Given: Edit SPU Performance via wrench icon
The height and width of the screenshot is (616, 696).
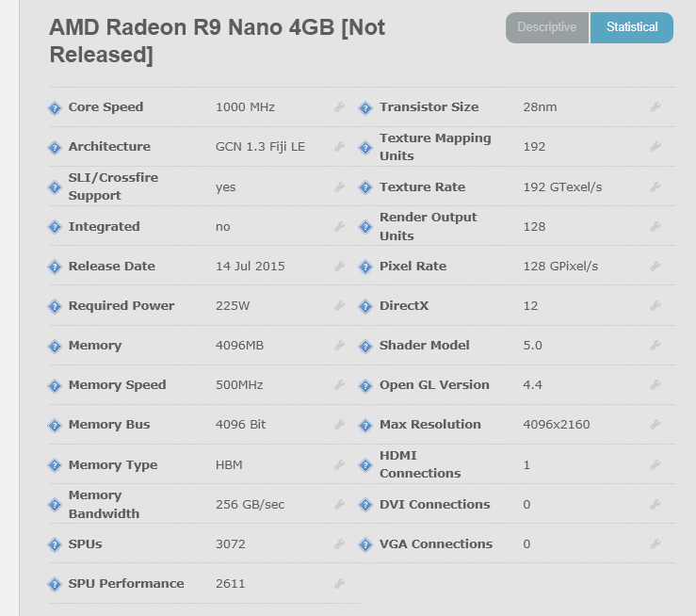Looking at the screenshot, I should [x=339, y=584].
